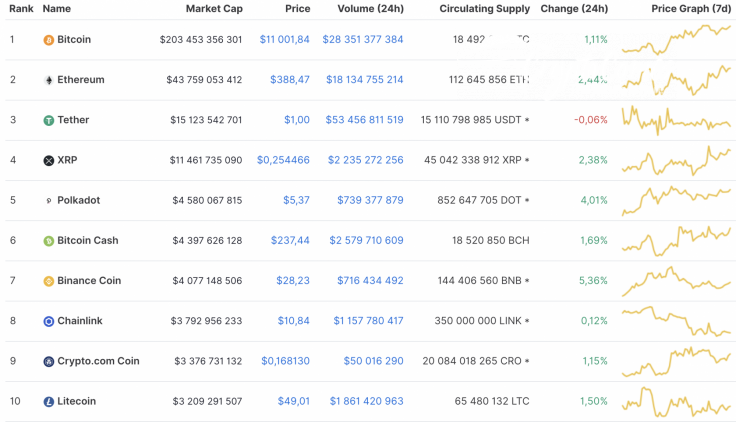Open the Crypto.com Coin name link
736x422 pixels.
pyautogui.click(x=98, y=361)
